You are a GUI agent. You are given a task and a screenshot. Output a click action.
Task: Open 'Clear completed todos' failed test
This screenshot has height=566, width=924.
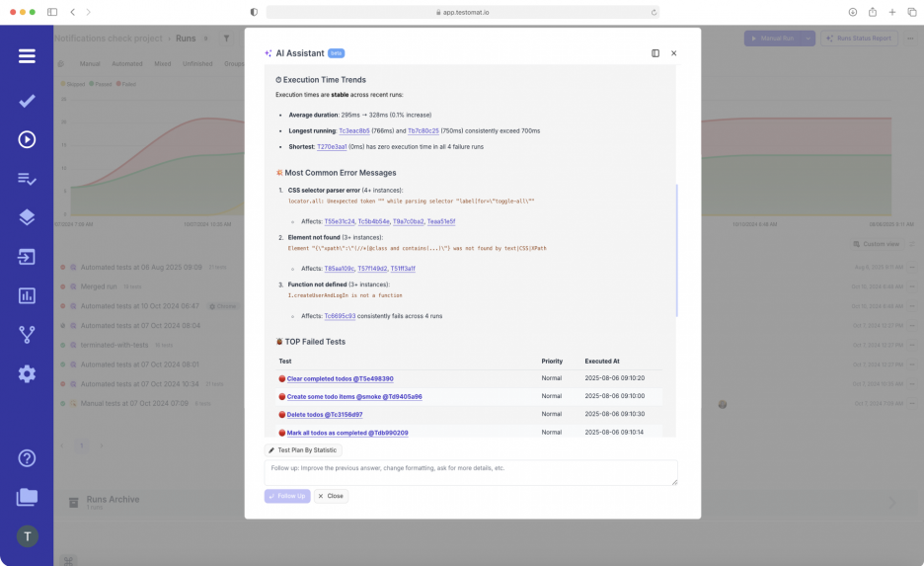pos(340,378)
